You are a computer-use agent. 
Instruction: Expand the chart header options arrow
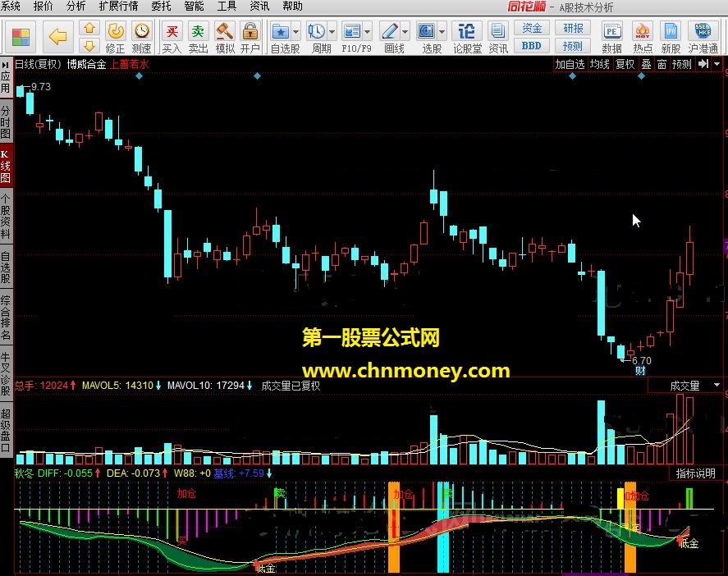[x=717, y=64]
